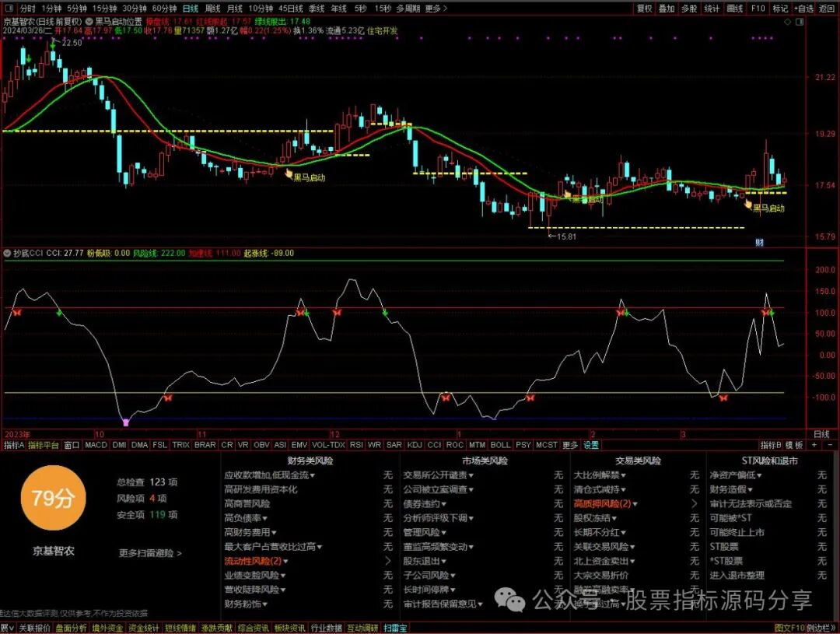The image size is (840, 634).
Task: Click 窗口 button in the indicator bar
Action: pos(72,445)
